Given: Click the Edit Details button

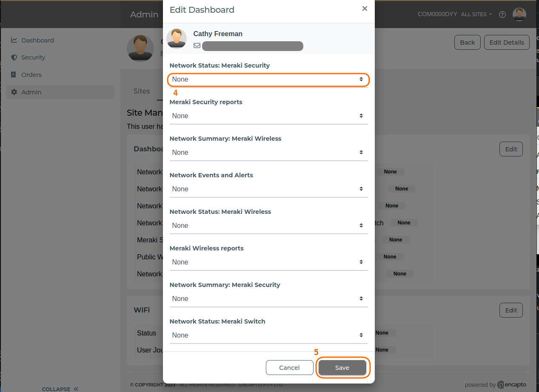Looking at the screenshot, I should pyautogui.click(x=507, y=43).
